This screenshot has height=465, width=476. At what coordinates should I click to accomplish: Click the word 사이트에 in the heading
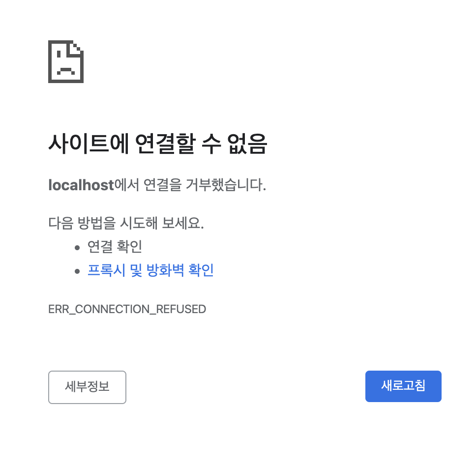89,144
